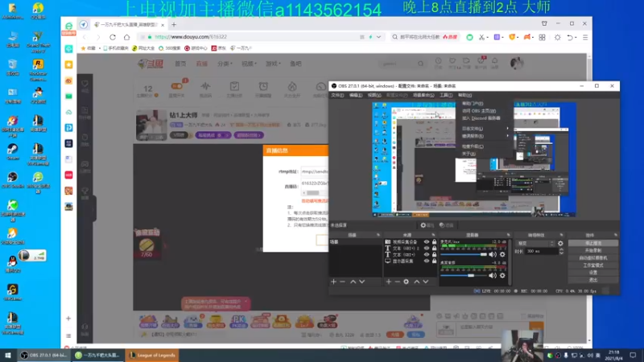
Task: Click the browser address bar URL
Action: click(192, 37)
